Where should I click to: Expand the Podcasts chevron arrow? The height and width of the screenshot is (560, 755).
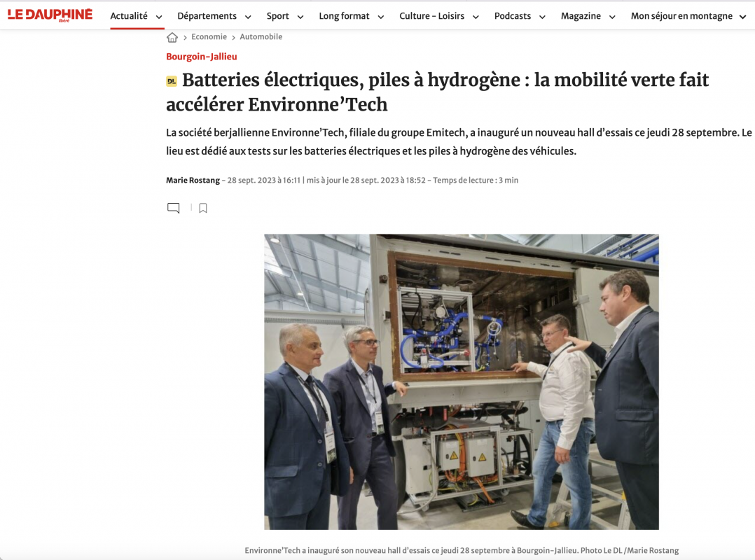click(x=542, y=17)
